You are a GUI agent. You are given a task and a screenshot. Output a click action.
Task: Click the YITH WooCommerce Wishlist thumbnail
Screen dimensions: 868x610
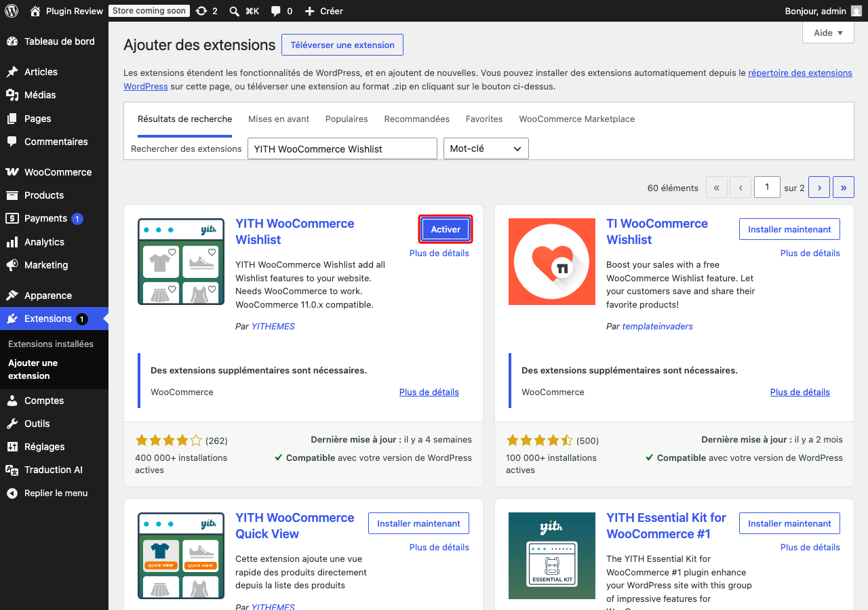(x=181, y=262)
